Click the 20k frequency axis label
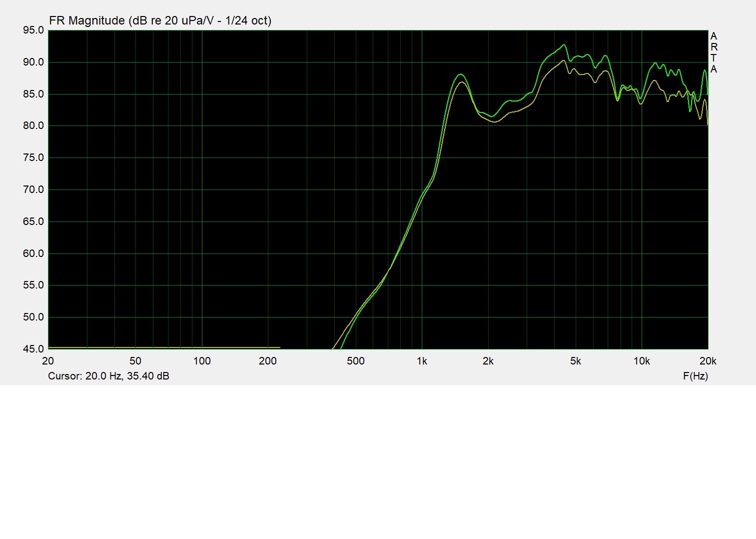Image resolution: width=756 pixels, height=539 pixels. pos(708,361)
